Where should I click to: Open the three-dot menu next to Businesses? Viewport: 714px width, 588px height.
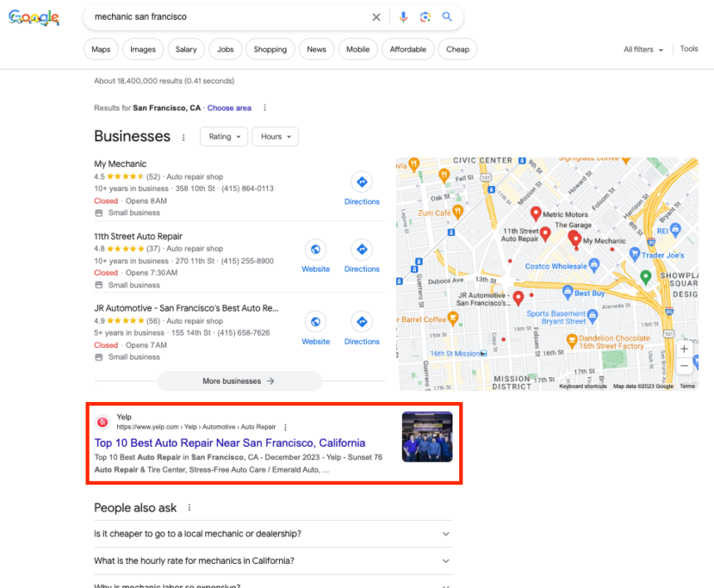(183, 137)
